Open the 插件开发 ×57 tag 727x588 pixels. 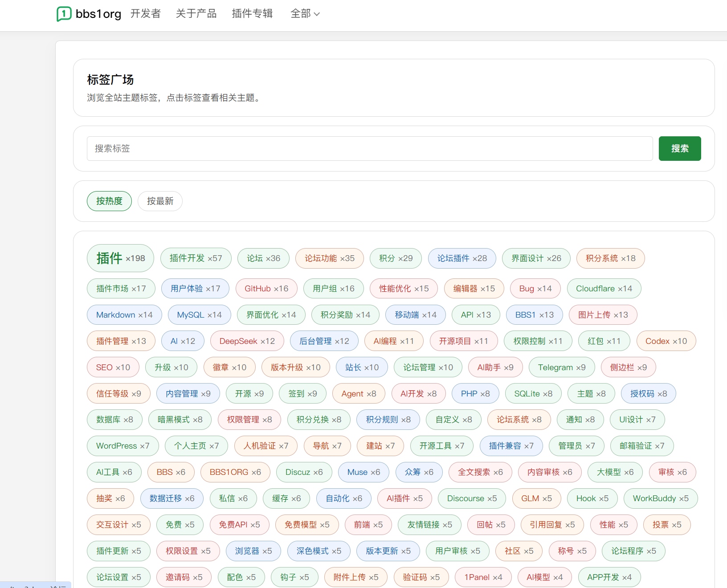196,258
